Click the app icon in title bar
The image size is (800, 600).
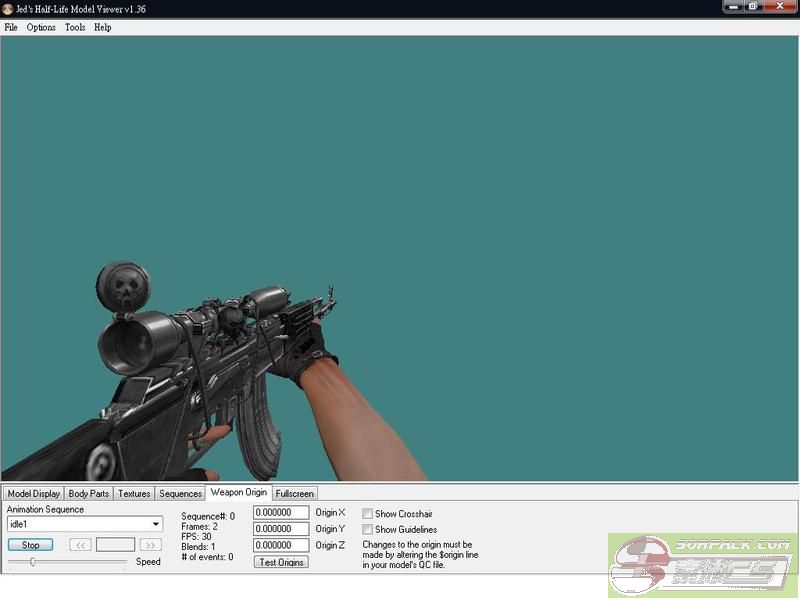point(8,8)
